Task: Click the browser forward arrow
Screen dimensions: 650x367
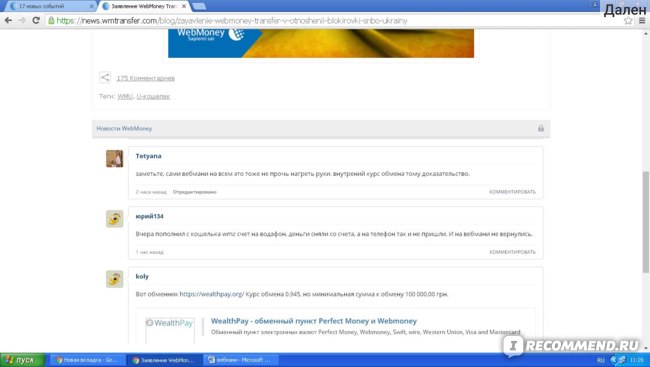Action: coord(22,20)
